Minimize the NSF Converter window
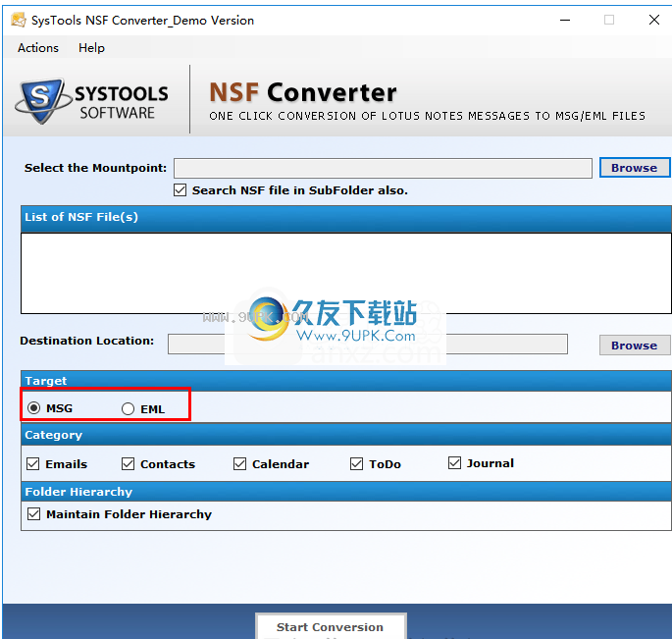 point(565,20)
